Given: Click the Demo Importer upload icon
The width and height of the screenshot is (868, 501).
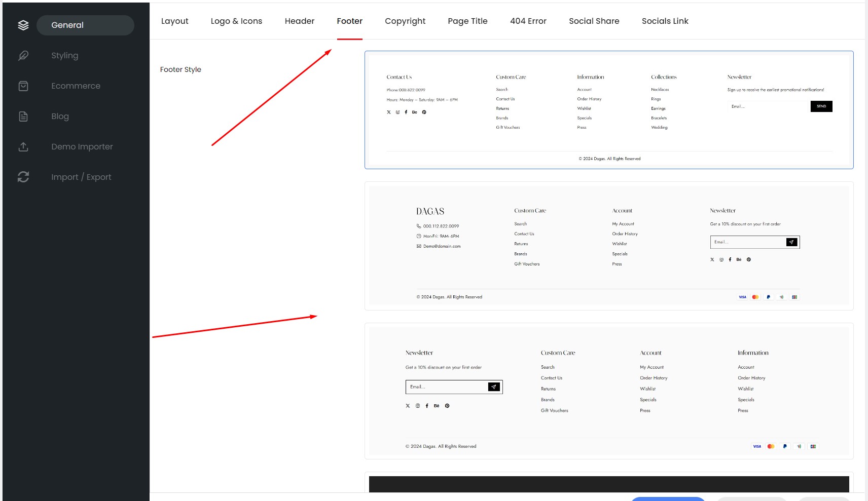Looking at the screenshot, I should [x=23, y=147].
